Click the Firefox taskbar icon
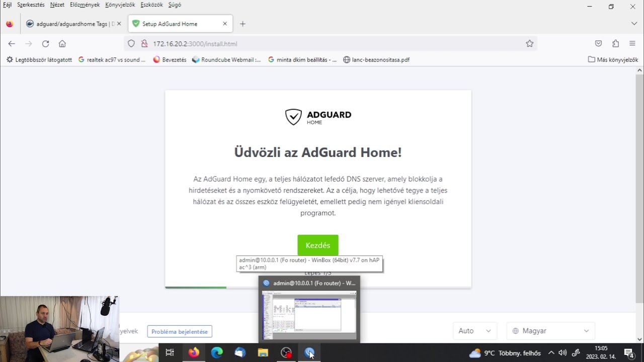Image resolution: width=644 pixels, height=362 pixels. [x=194, y=353]
